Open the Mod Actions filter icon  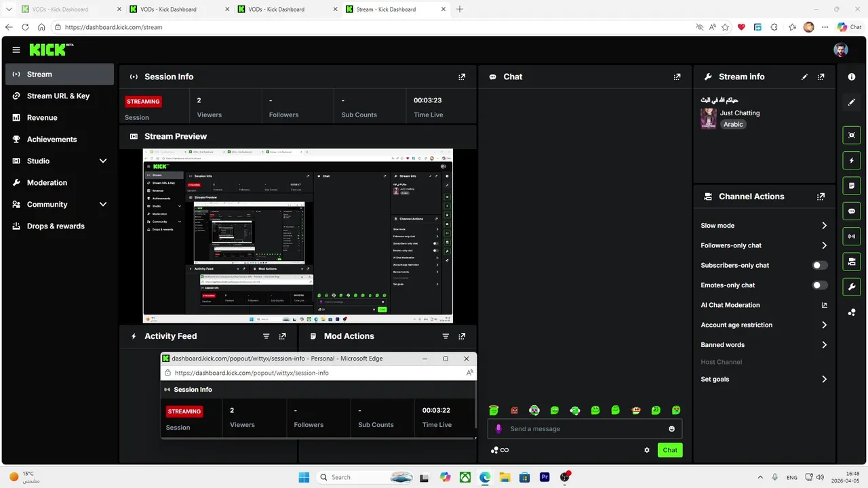pos(446,336)
